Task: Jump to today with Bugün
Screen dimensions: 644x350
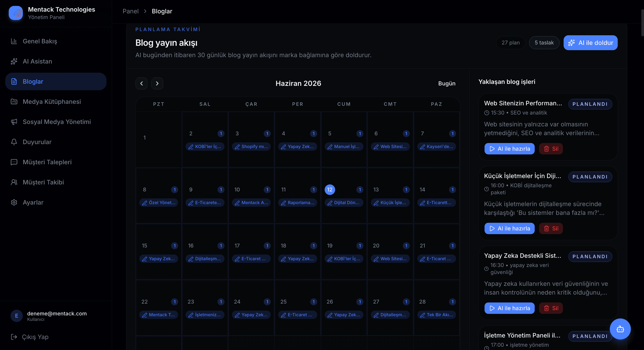Action: (x=447, y=83)
